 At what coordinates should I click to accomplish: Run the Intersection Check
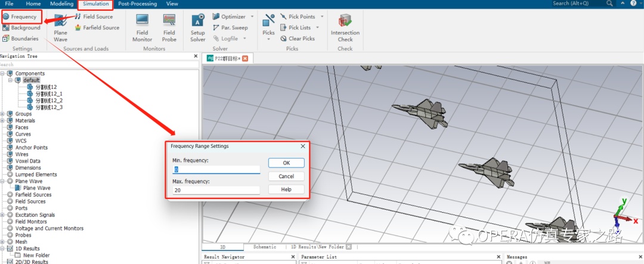pos(345,27)
